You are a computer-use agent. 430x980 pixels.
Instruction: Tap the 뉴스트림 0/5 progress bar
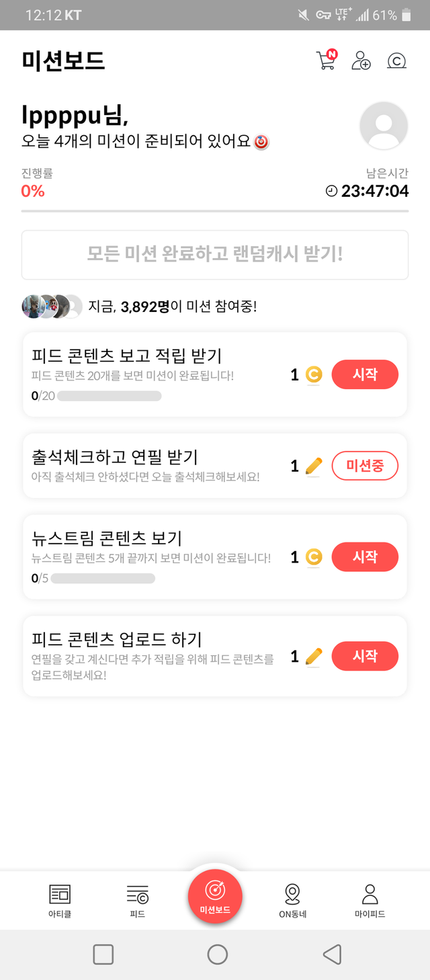[x=103, y=578]
